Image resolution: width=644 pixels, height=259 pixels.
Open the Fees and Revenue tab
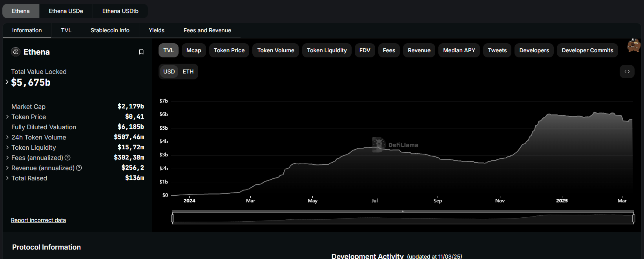(x=207, y=30)
